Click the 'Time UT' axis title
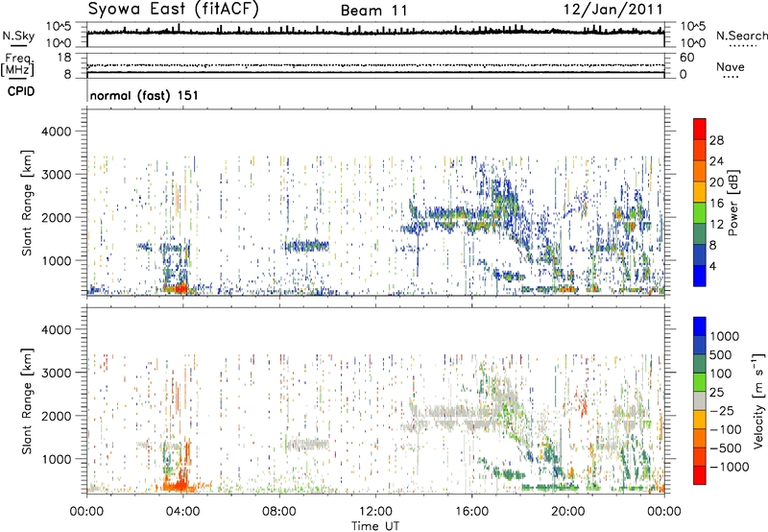This screenshot has width=768, height=532. 375,526
